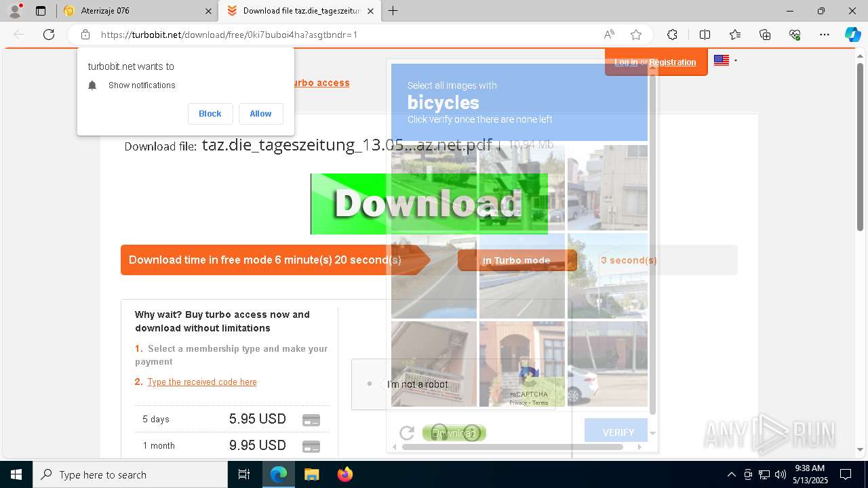Open Windows Start menu
868x488 pixels.
16,474
